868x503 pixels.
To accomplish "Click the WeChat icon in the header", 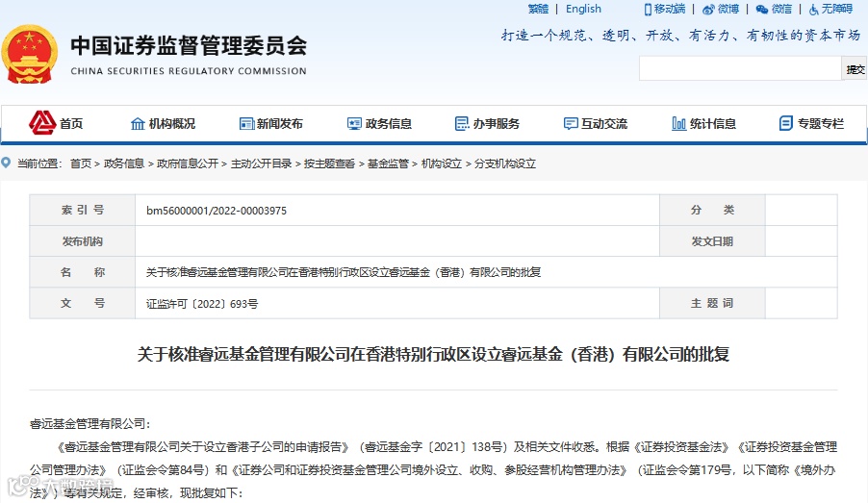I will (762, 10).
